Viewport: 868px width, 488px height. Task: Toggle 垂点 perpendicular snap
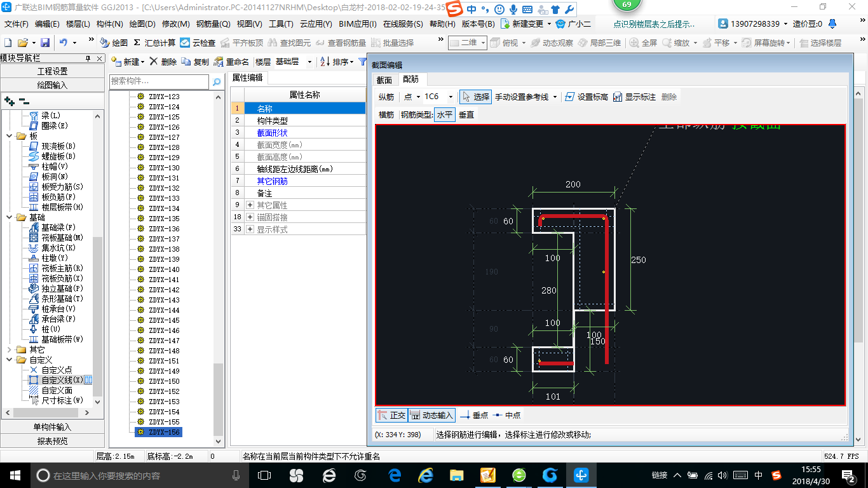tap(474, 415)
